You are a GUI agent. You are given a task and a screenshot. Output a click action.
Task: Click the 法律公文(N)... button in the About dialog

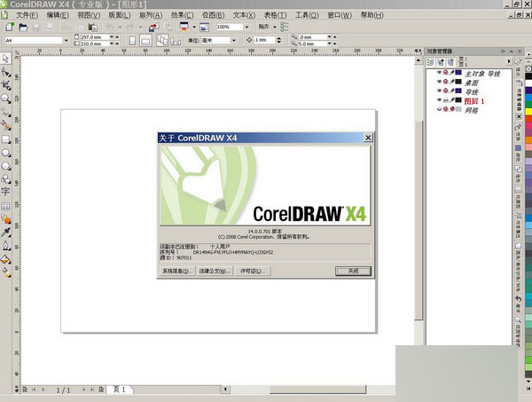pyautogui.click(x=215, y=271)
